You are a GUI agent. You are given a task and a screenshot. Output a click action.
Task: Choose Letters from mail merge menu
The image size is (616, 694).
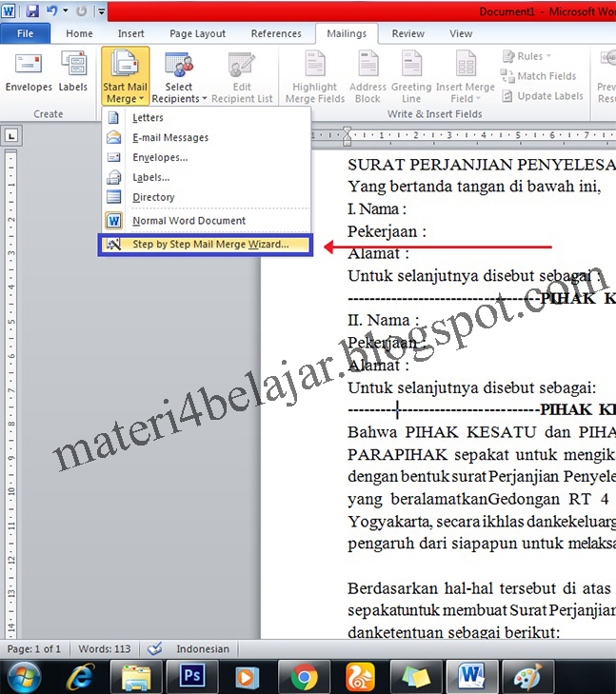point(207,118)
